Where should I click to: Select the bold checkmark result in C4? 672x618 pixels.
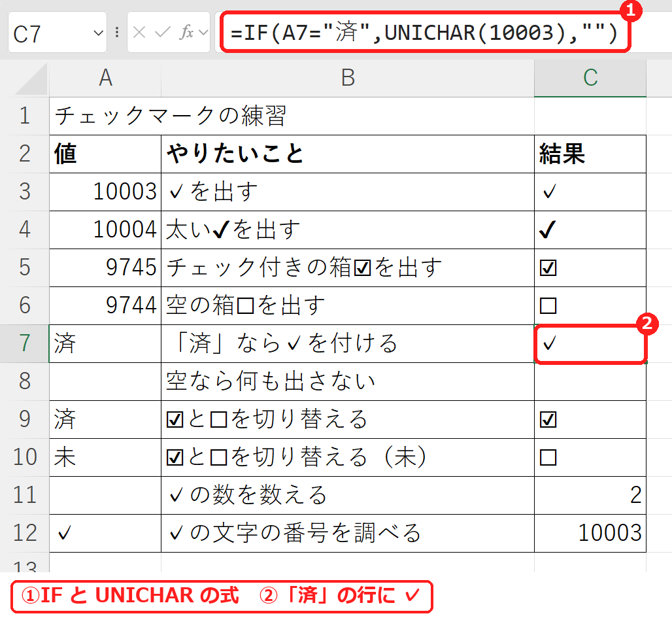click(590, 230)
